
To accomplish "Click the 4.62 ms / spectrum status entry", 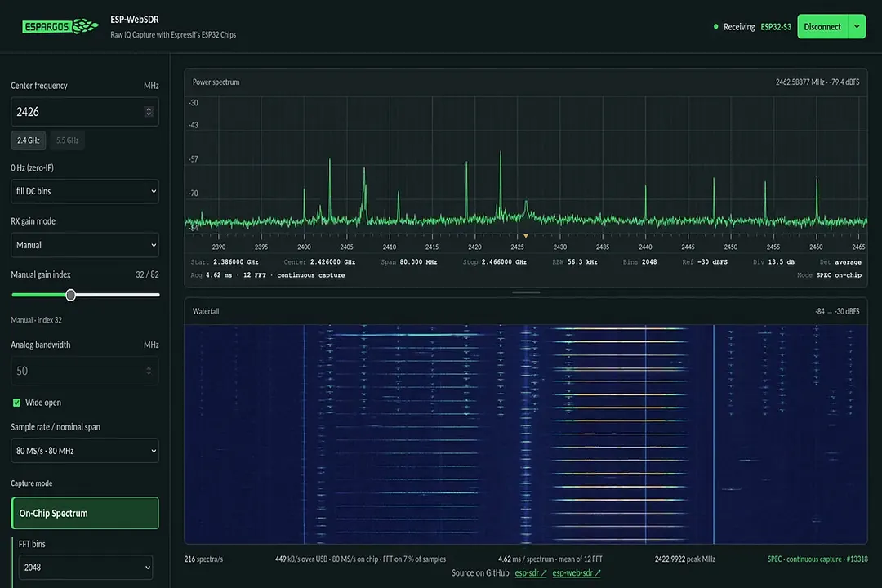I will click(x=550, y=559).
